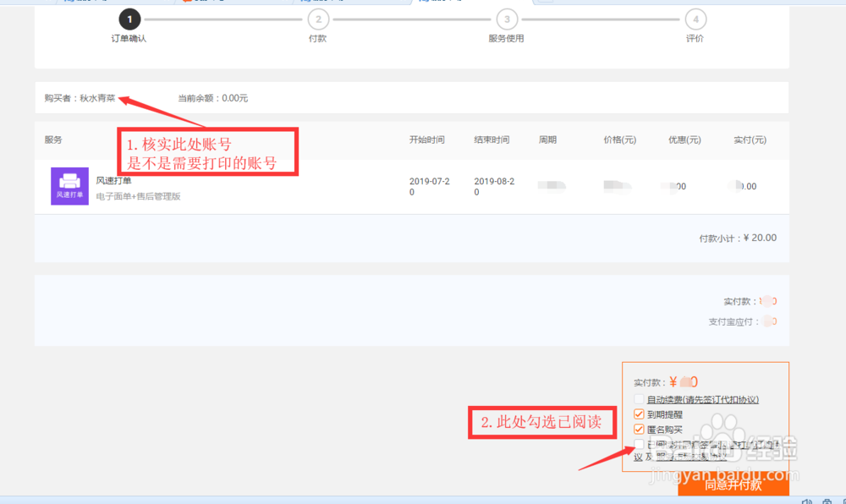
Task: Click the 订单确认 step label
Action: (129, 38)
